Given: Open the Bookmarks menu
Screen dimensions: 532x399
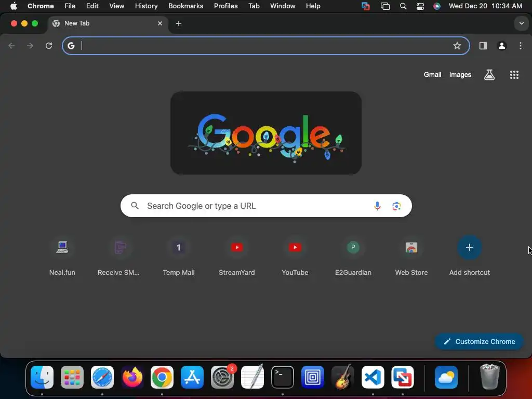Looking at the screenshot, I should point(185,6).
